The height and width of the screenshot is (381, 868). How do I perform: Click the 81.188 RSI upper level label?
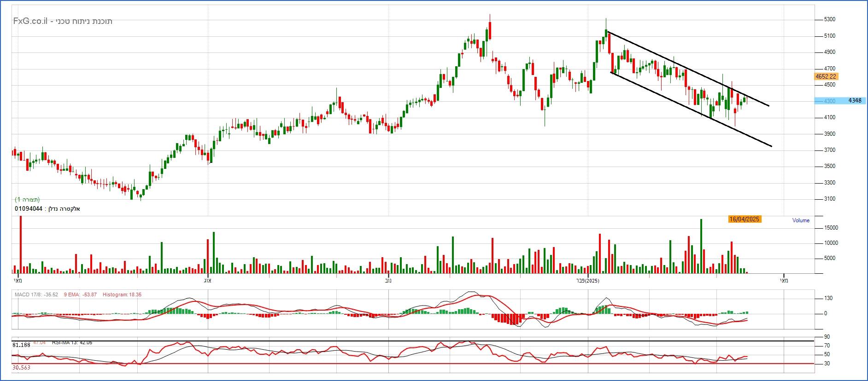click(x=21, y=345)
